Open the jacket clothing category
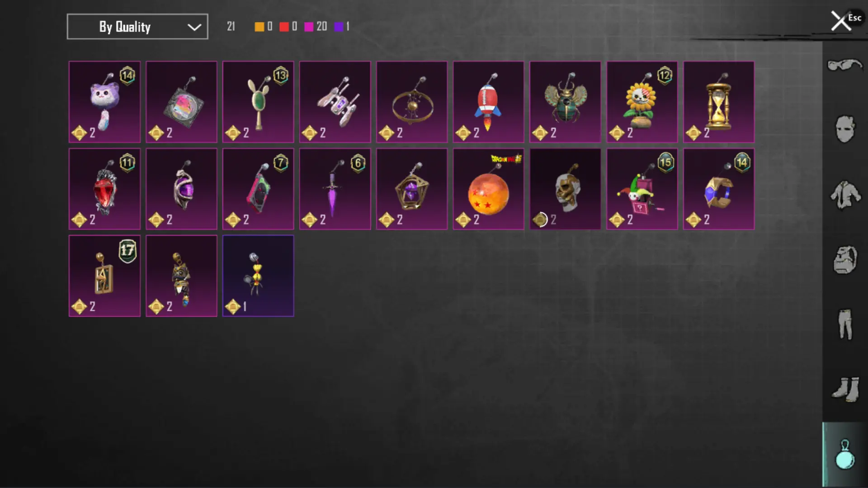This screenshot has height=488, width=868. (x=845, y=195)
